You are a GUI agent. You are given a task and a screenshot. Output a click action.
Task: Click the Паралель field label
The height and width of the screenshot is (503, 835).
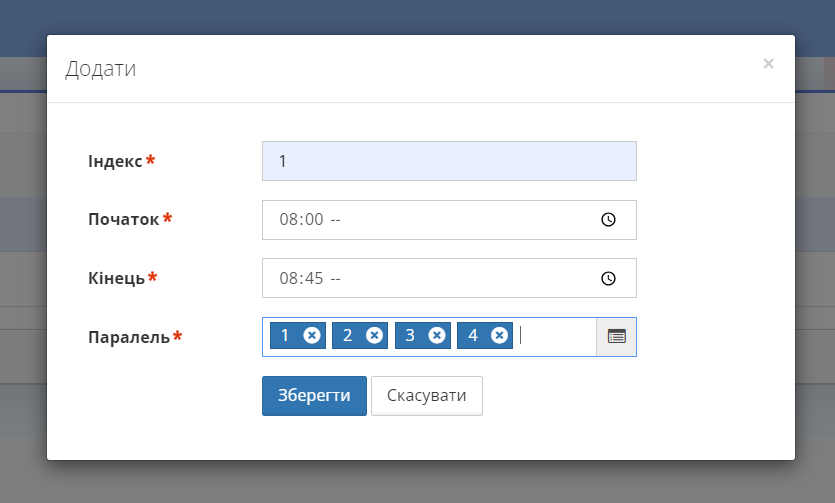[129, 337]
